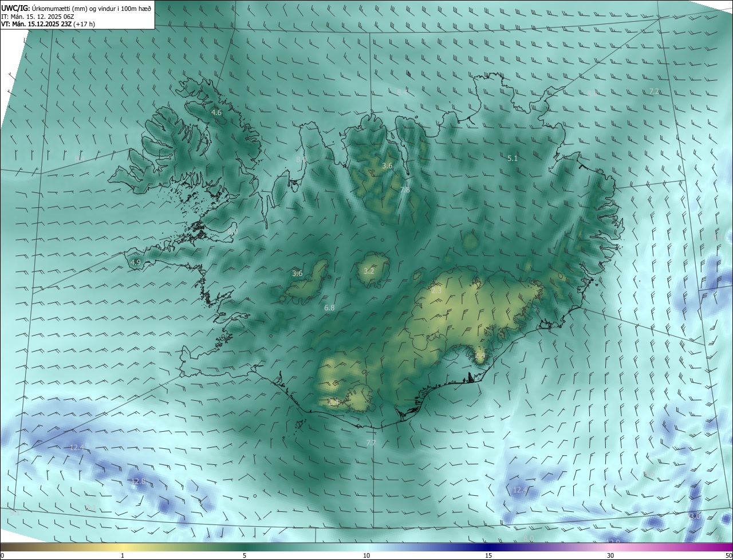Viewport: 733px width, 560px height.
Task: Click the 4.9 value at Snæfellsnes tip
Action: pyautogui.click(x=136, y=263)
